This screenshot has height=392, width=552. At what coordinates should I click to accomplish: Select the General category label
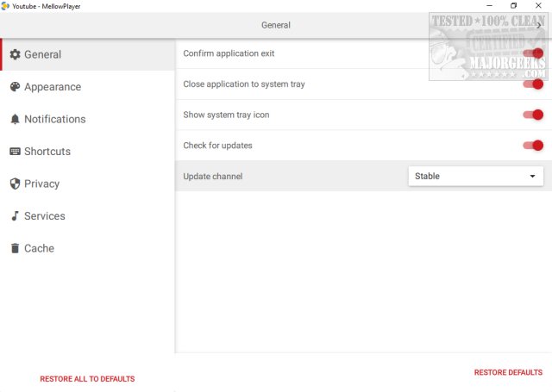(42, 54)
